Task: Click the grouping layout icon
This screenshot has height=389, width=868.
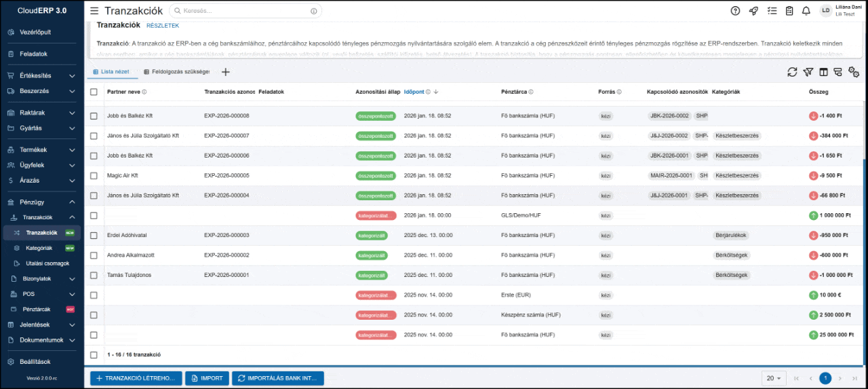Action: coord(838,72)
